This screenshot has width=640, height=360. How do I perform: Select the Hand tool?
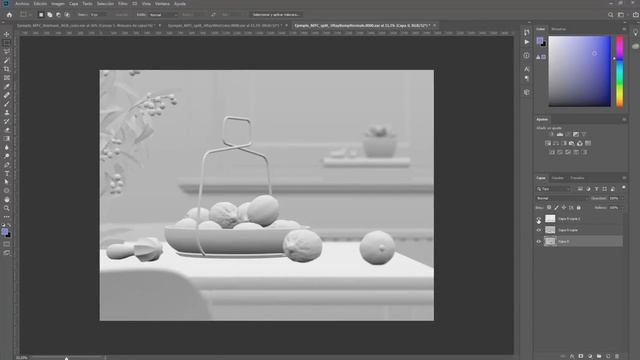pyautogui.click(x=7, y=200)
